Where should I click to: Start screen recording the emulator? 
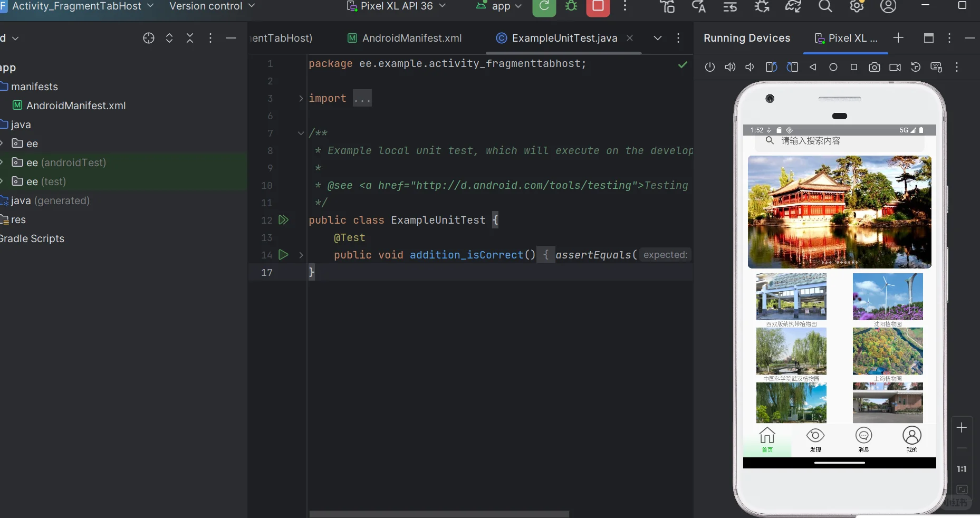(x=895, y=68)
